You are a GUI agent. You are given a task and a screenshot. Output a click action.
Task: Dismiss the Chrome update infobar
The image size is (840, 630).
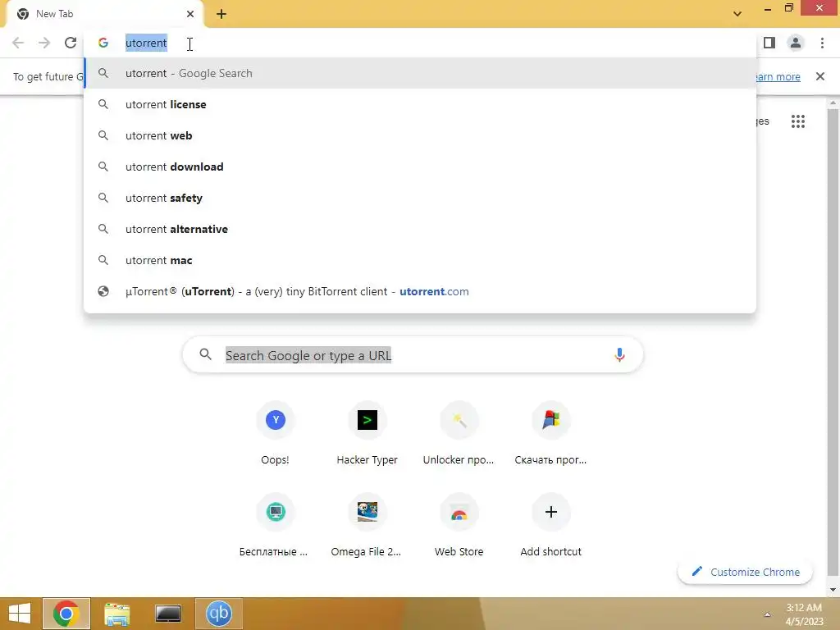point(819,76)
